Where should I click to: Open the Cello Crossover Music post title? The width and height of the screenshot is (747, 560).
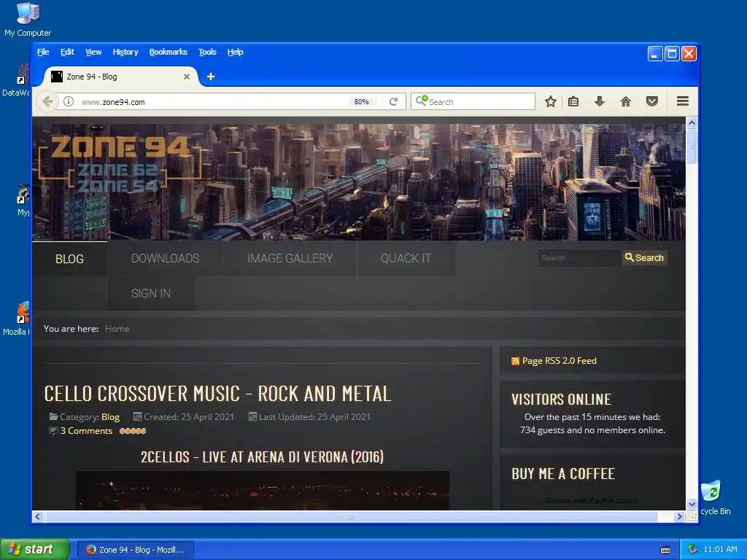[217, 394]
